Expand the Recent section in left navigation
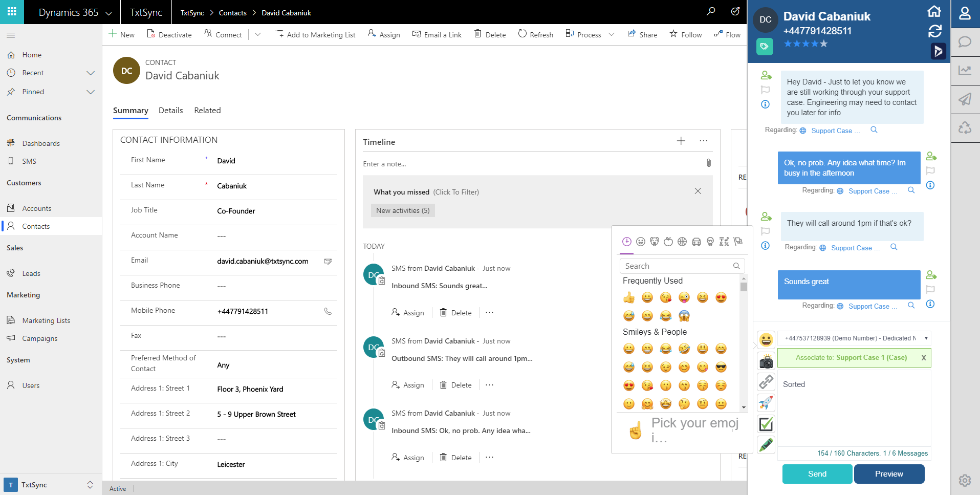 point(91,73)
